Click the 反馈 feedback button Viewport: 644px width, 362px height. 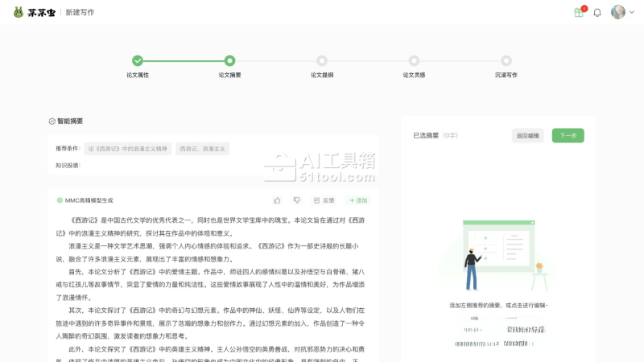pyautogui.click(x=324, y=200)
